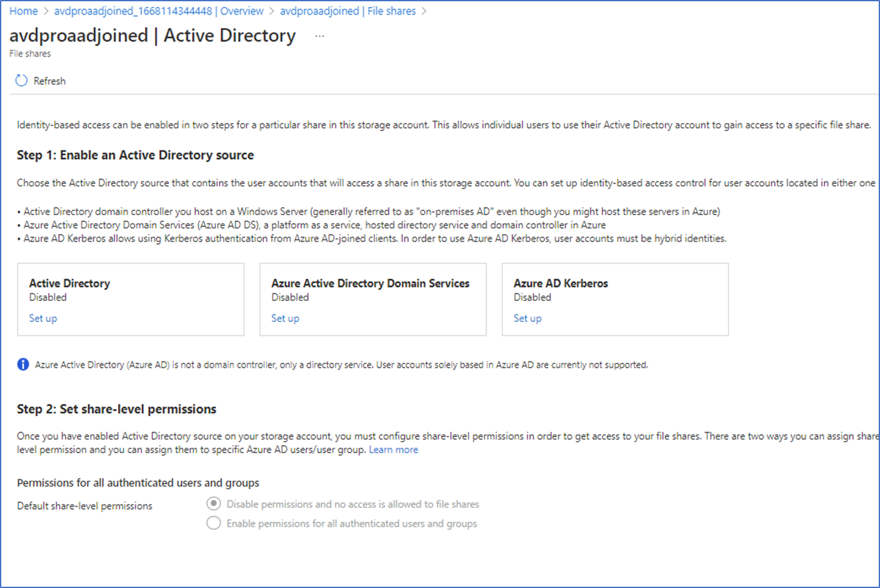Select the Azure AD Kerberos card title

point(561,283)
